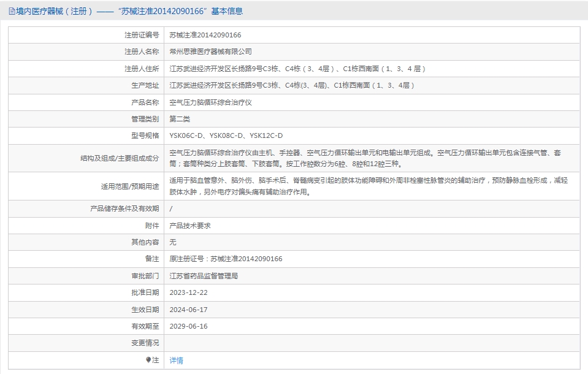Click the 有效期至 label
The image size is (588, 374).
coord(145,326)
